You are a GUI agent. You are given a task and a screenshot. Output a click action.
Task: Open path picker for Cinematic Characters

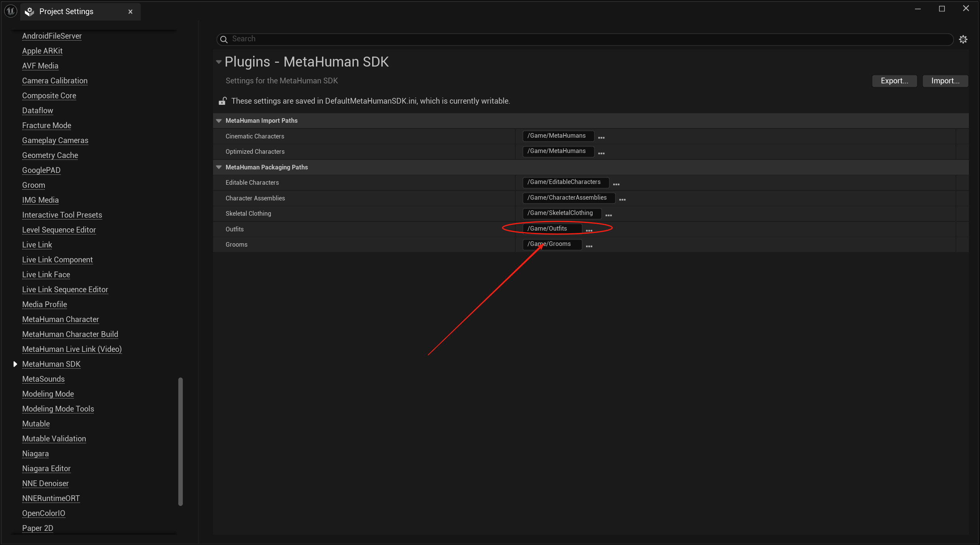click(601, 137)
